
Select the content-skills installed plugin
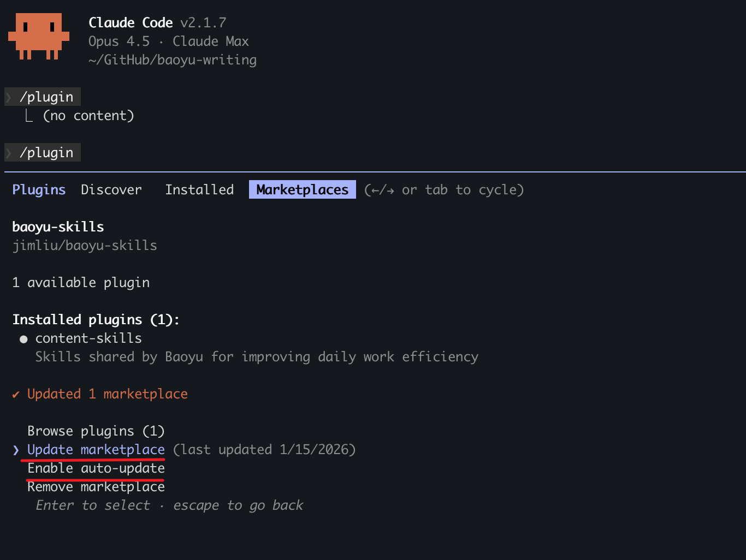click(x=88, y=338)
